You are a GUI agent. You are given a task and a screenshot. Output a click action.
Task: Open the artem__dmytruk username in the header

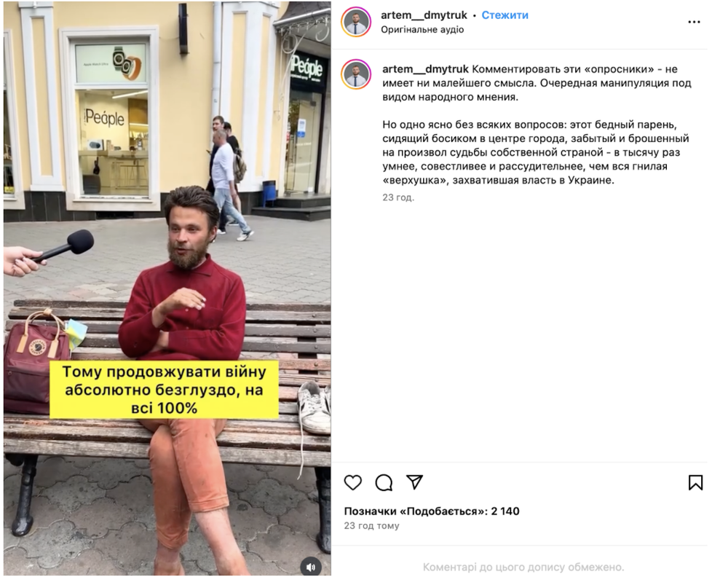(x=424, y=15)
